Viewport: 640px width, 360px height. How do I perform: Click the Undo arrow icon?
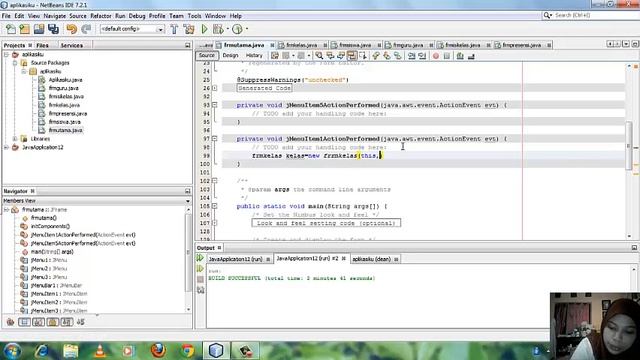click(71, 29)
